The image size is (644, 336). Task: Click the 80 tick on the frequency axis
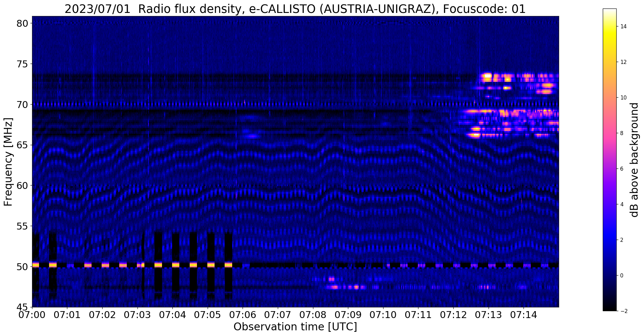pyautogui.click(x=23, y=23)
